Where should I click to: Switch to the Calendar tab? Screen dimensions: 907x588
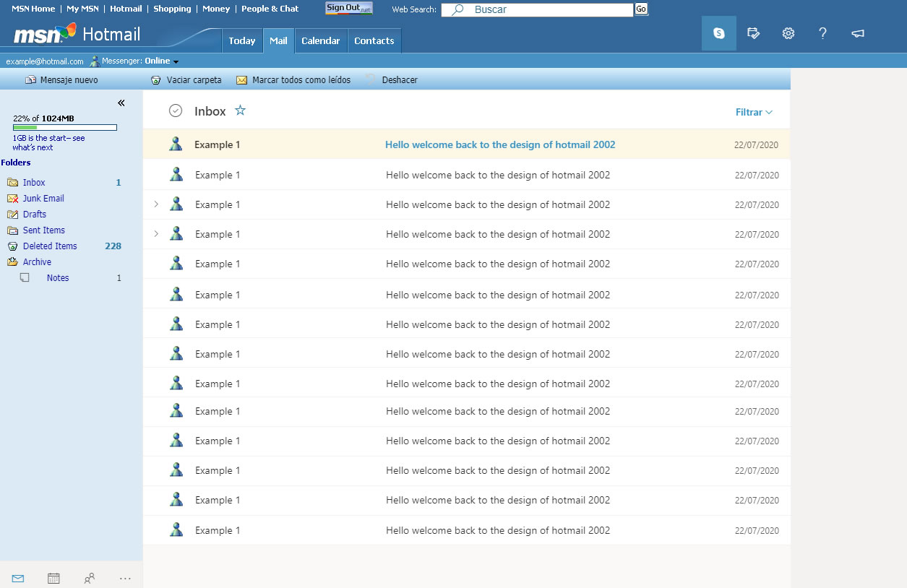click(321, 40)
